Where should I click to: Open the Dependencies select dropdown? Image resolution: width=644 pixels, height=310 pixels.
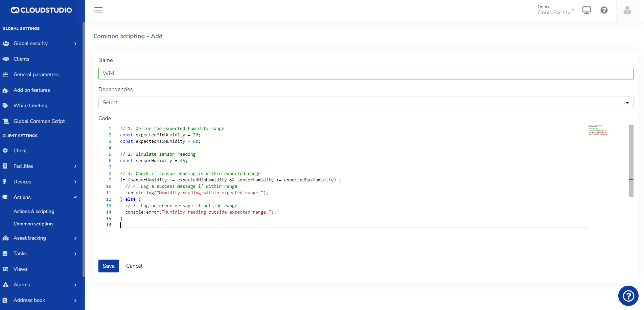pyautogui.click(x=365, y=103)
